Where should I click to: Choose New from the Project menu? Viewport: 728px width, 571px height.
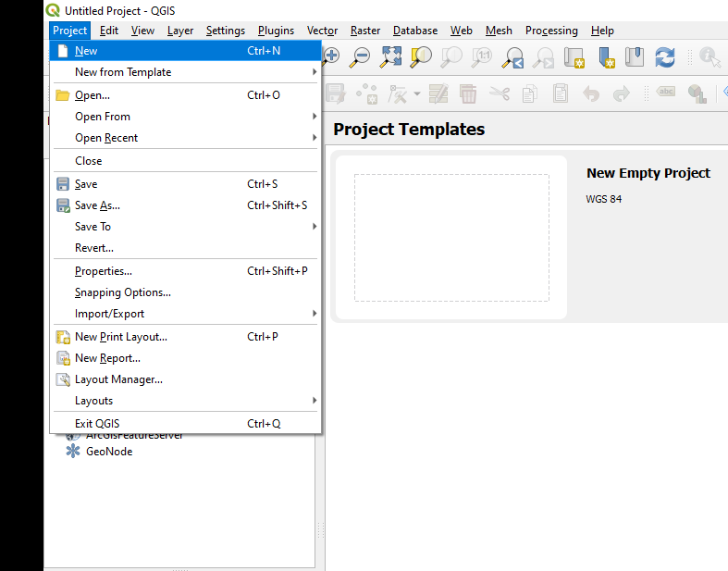pos(186,51)
